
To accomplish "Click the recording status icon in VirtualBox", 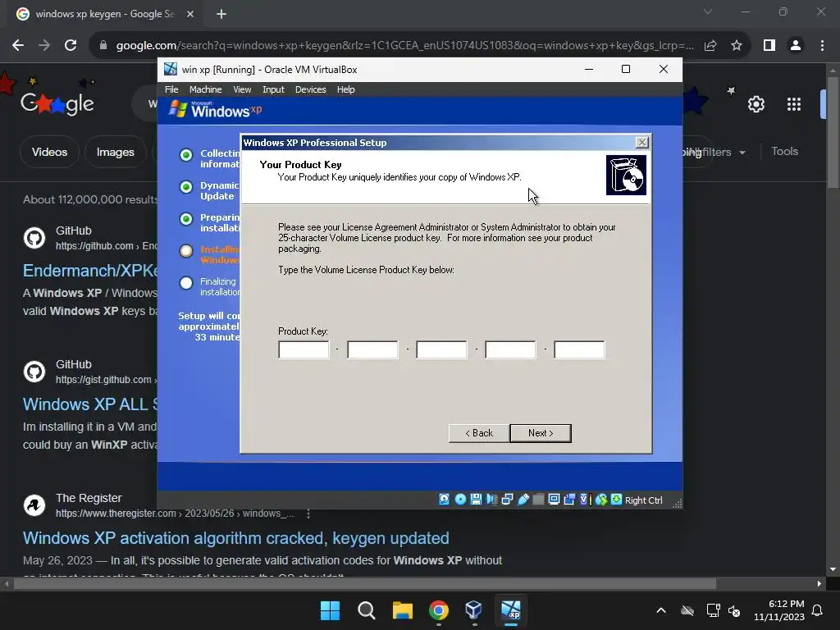I will (x=569, y=500).
